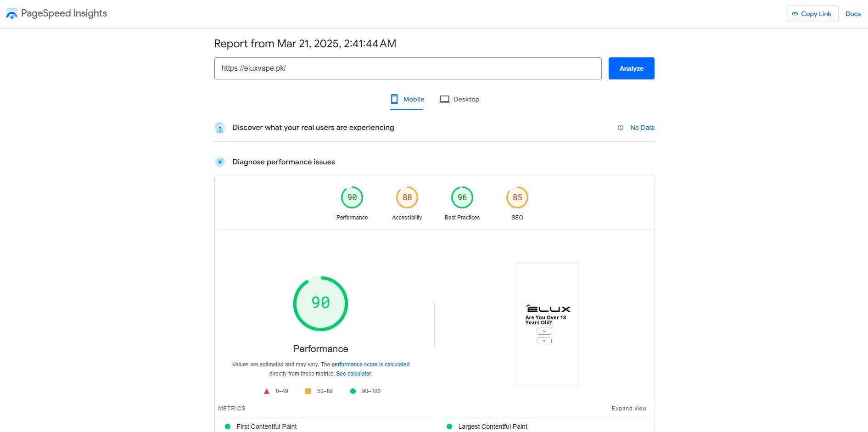Switch to the Mobile tab
This screenshot has height=432, width=868.
tap(407, 99)
